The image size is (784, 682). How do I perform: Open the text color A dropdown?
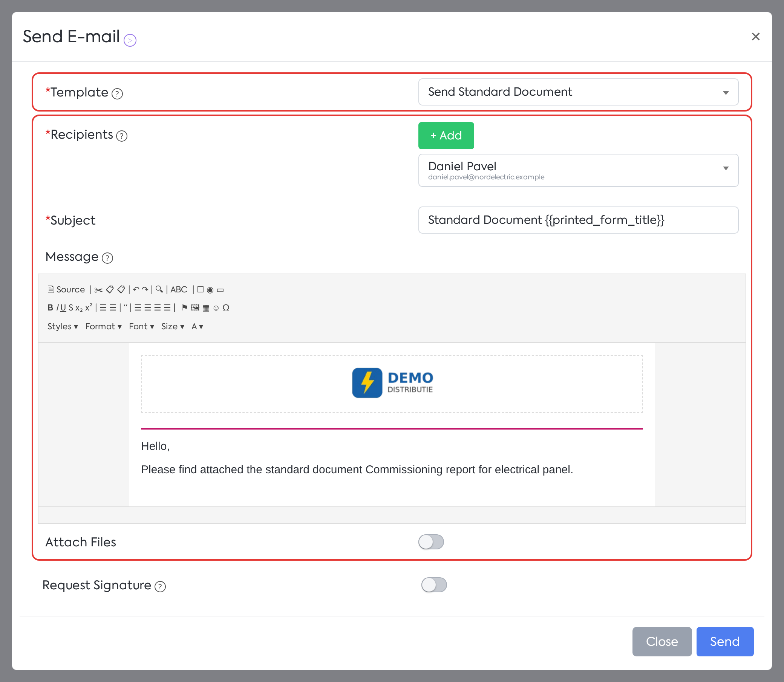[x=197, y=327]
